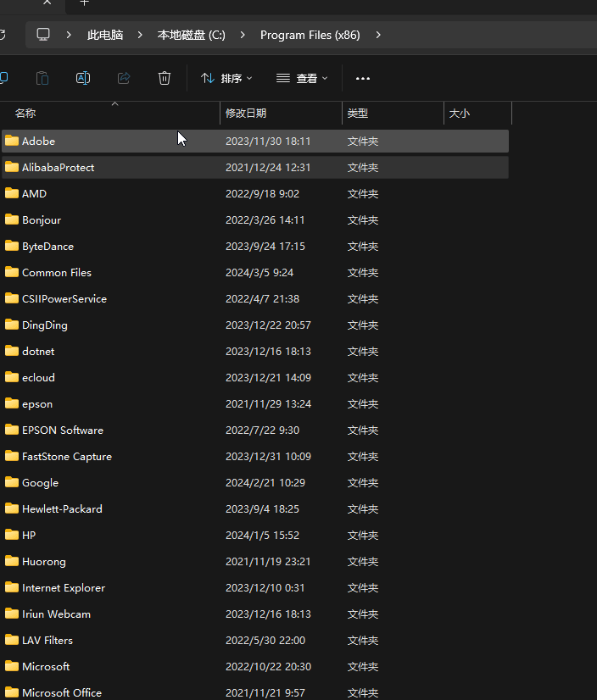Go to 本地磁盘 (C:) in breadcrumb

point(192,35)
